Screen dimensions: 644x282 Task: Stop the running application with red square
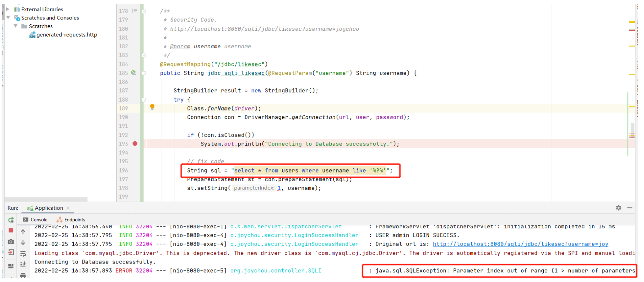tap(11, 231)
